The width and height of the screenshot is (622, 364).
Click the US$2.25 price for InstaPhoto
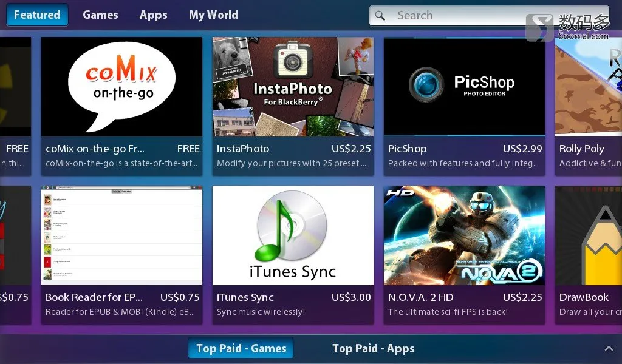click(351, 149)
